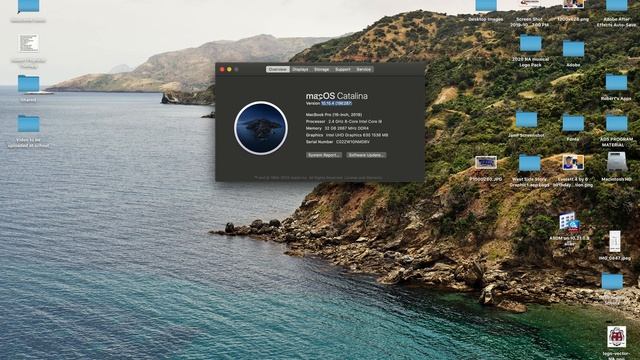Viewport: 640px width, 360px height.
Task: Switch to the Support tab
Action: (x=343, y=69)
